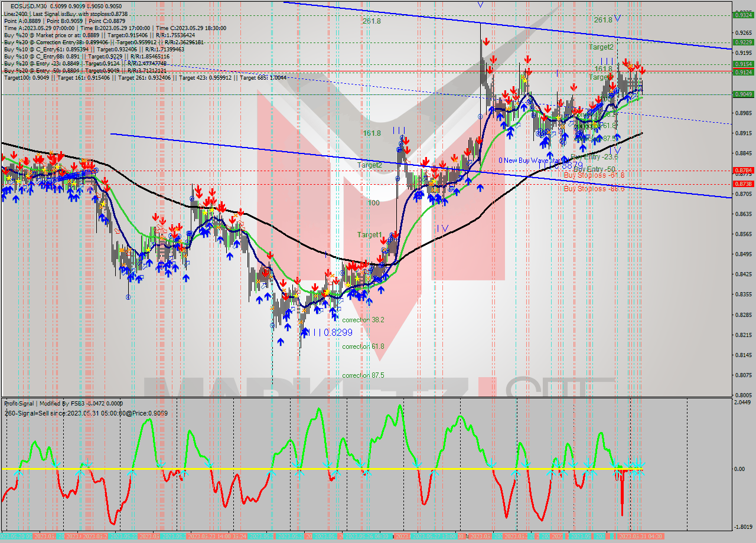Select the current price 0.9049 label
Screen dimensions: 756x543
coord(742,94)
